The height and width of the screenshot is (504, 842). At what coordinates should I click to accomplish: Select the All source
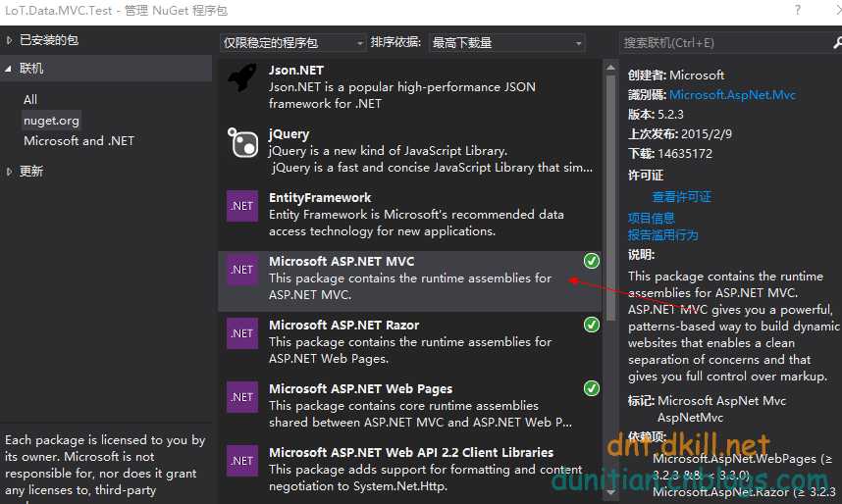pos(30,99)
